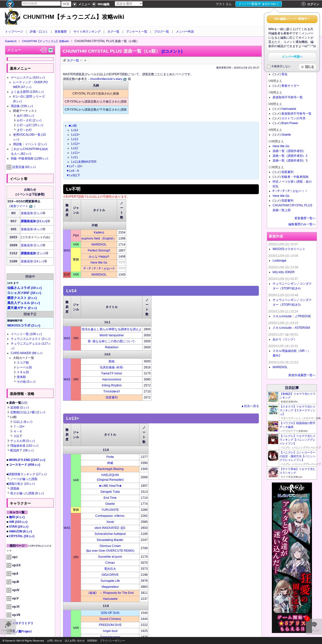The image size is (322, 644).
Task: Open プライバシーポリシー footer link
Action: click(112, 640)
